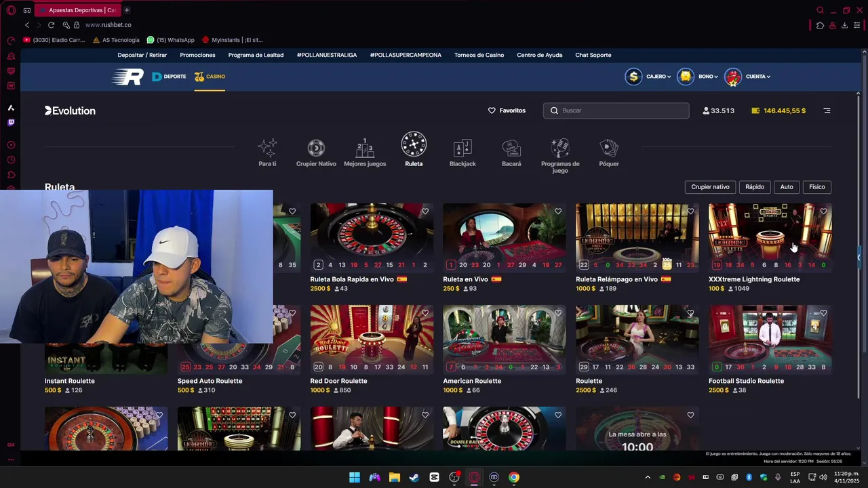Switch to the CASINO section
This screenshot has width=868, height=488.
point(210,77)
